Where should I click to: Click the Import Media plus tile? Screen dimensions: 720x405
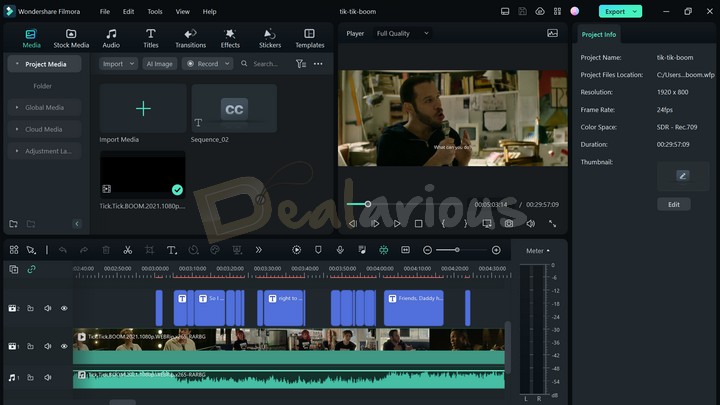[x=143, y=108]
